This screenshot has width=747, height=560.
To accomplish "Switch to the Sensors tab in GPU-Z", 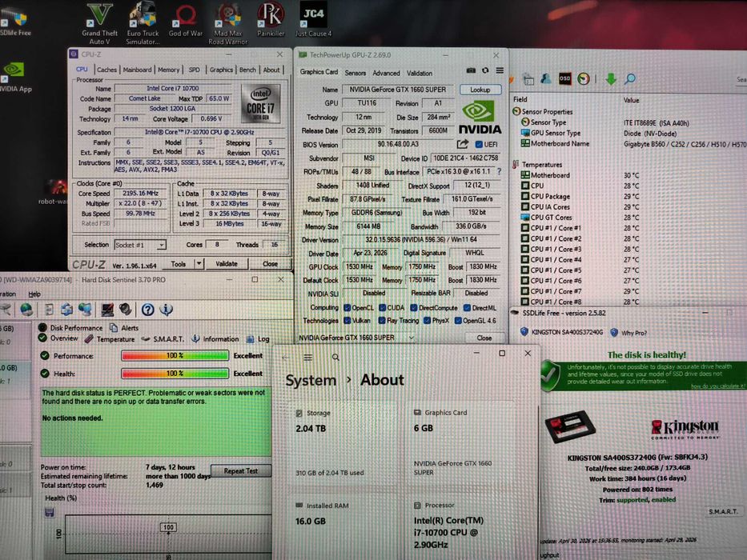I will point(355,73).
